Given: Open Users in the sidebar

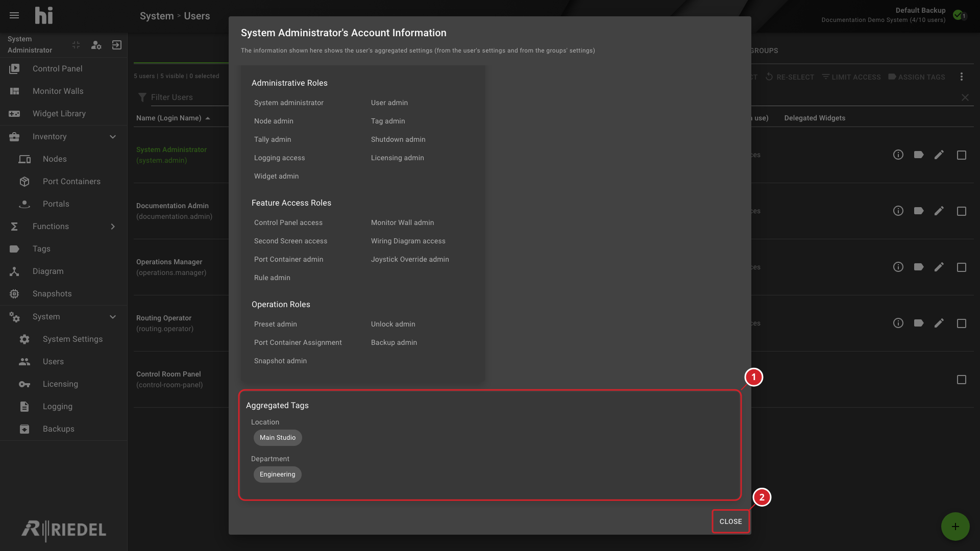Looking at the screenshot, I should pos(63,362).
